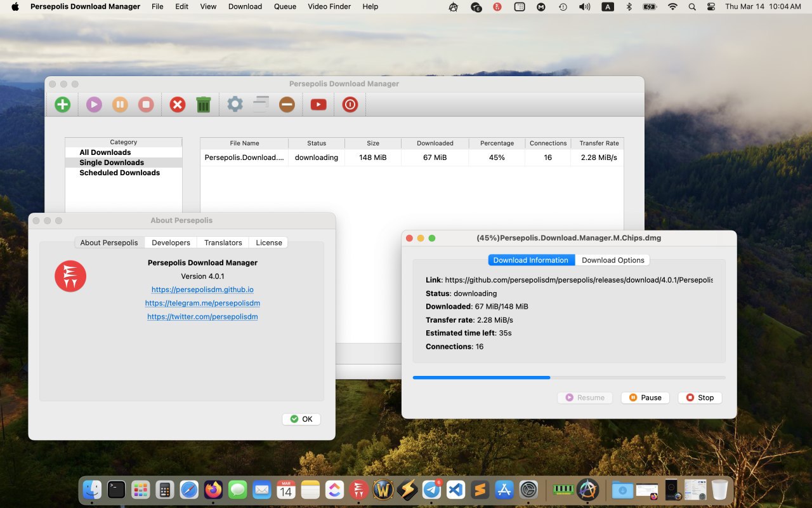Open Telegram from the Dock
This screenshot has height=508, width=812.
point(432,490)
